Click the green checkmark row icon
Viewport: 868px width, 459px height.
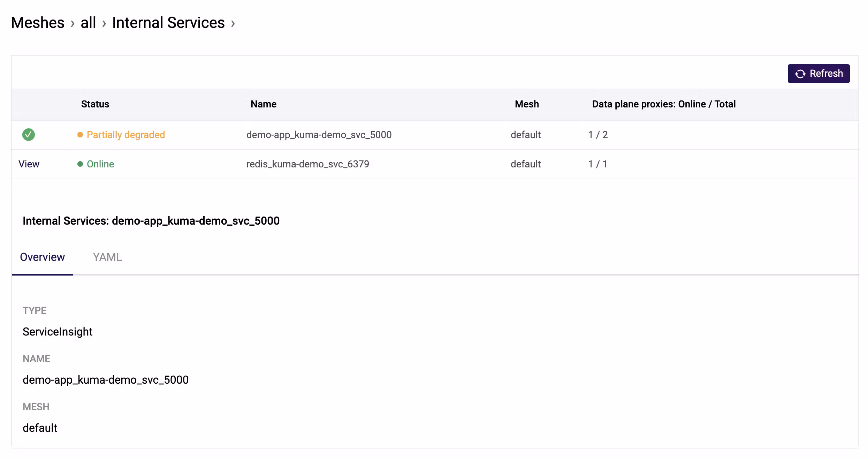(29, 135)
